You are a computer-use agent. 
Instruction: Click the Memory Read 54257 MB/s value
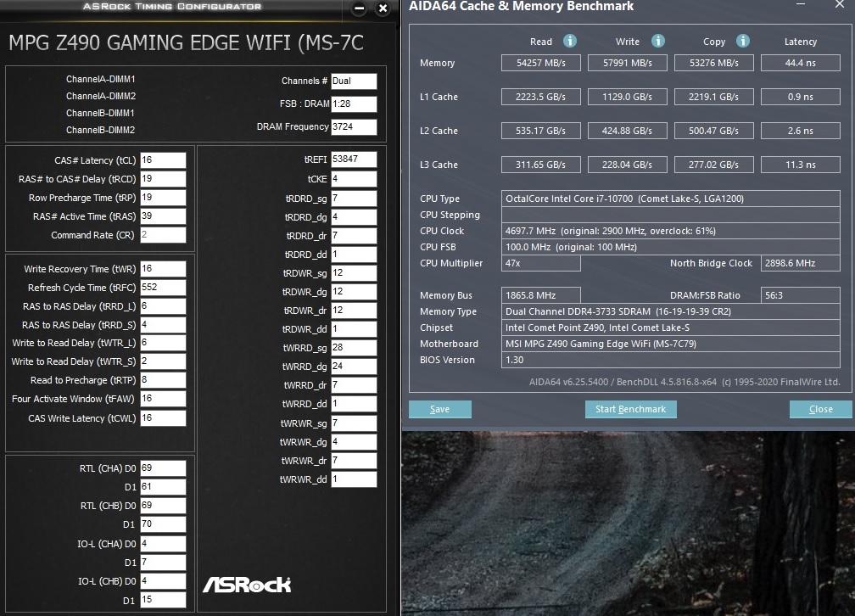pyautogui.click(x=541, y=63)
